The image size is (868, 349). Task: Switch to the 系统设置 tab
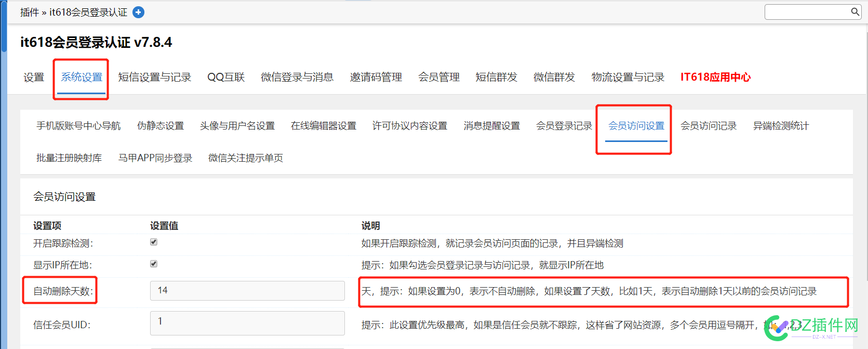[x=82, y=77]
